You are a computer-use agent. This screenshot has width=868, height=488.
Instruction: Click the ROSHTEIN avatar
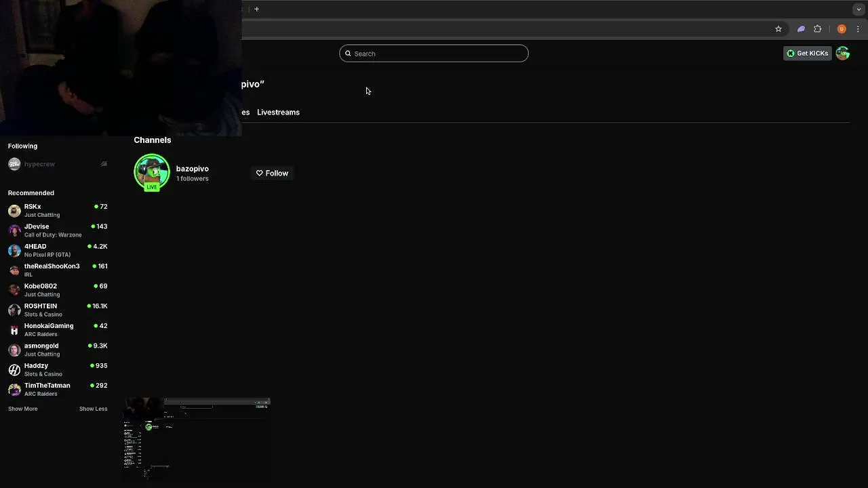click(14, 310)
